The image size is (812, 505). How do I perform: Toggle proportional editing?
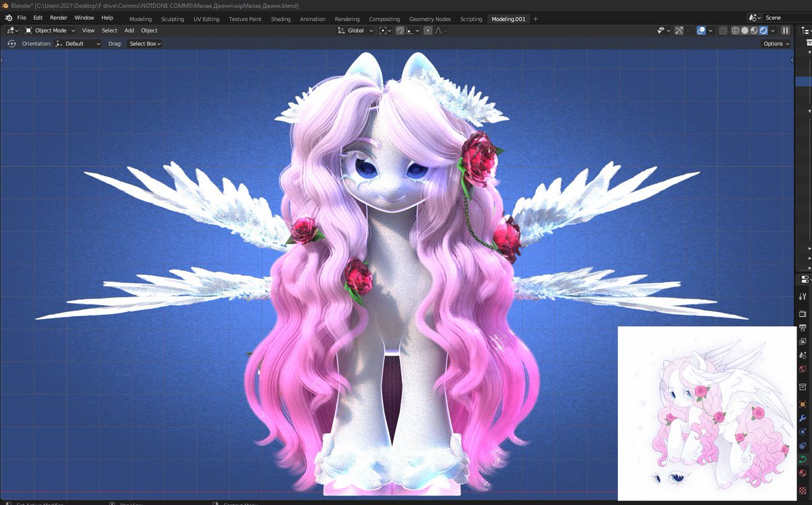click(428, 30)
